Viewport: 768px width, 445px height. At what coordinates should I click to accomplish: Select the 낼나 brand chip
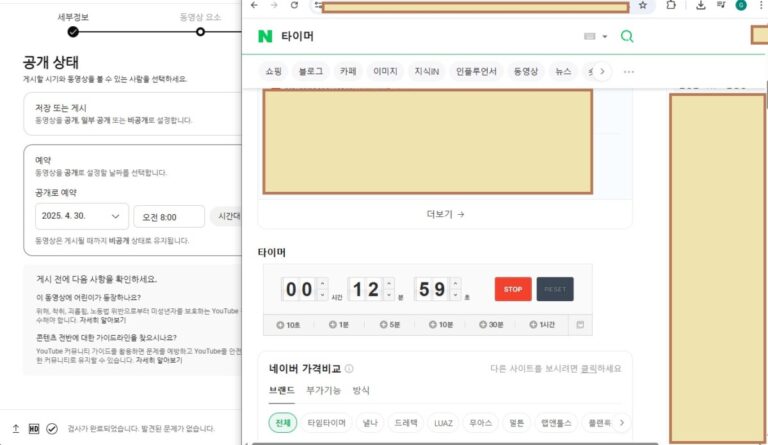369,422
